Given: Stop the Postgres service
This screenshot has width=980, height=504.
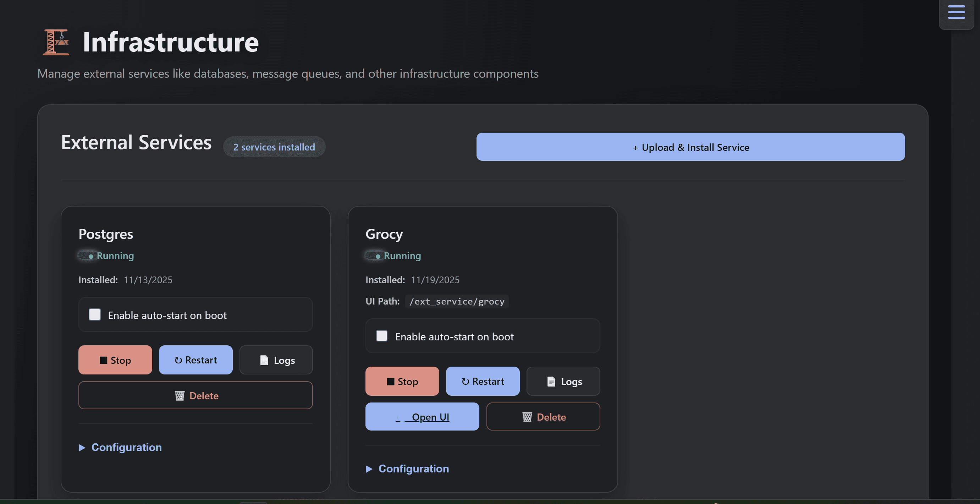Looking at the screenshot, I should tap(115, 360).
